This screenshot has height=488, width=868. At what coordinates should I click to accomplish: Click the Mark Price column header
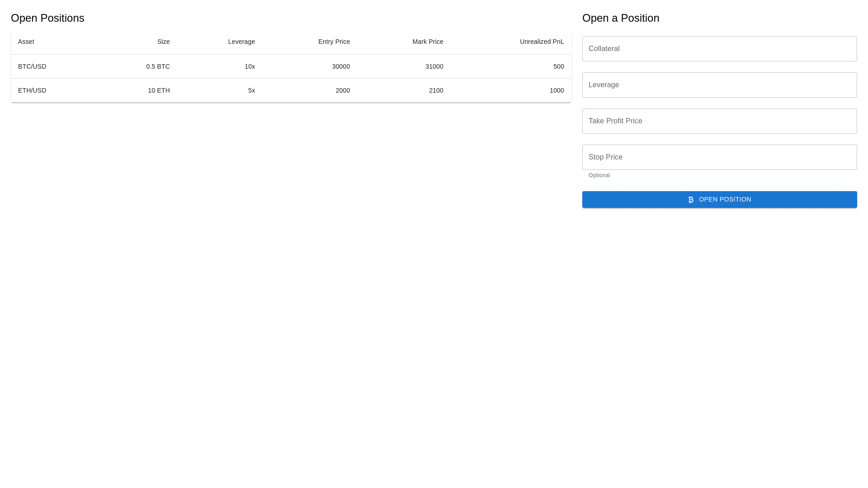(427, 42)
